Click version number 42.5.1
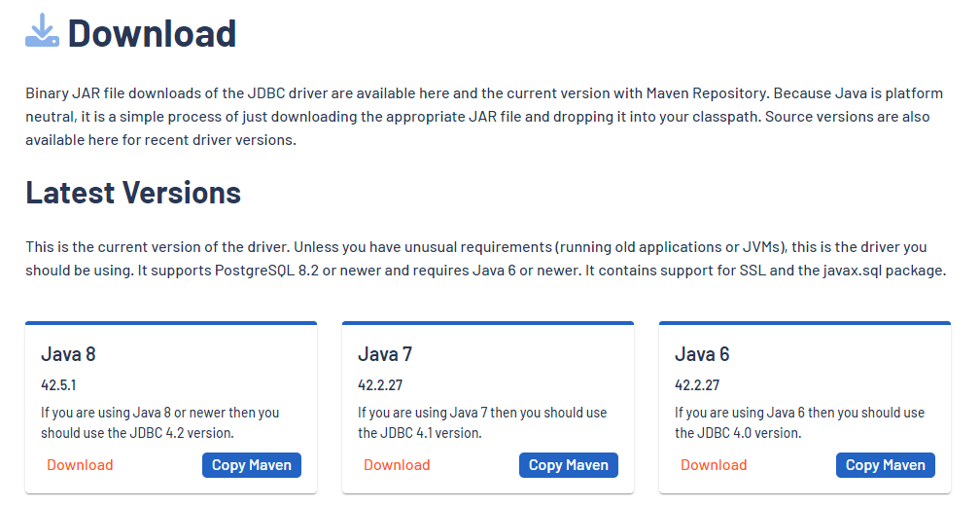The image size is (980, 507). [58, 384]
